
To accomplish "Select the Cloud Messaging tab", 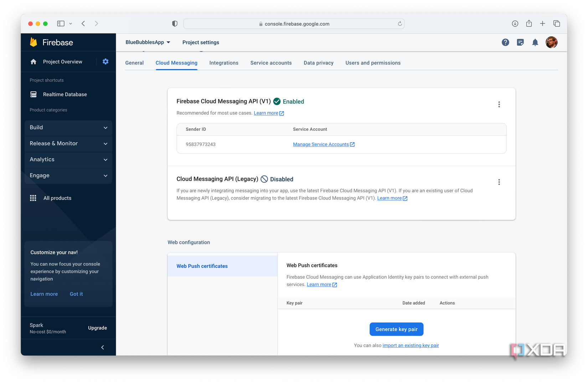I will pos(176,63).
